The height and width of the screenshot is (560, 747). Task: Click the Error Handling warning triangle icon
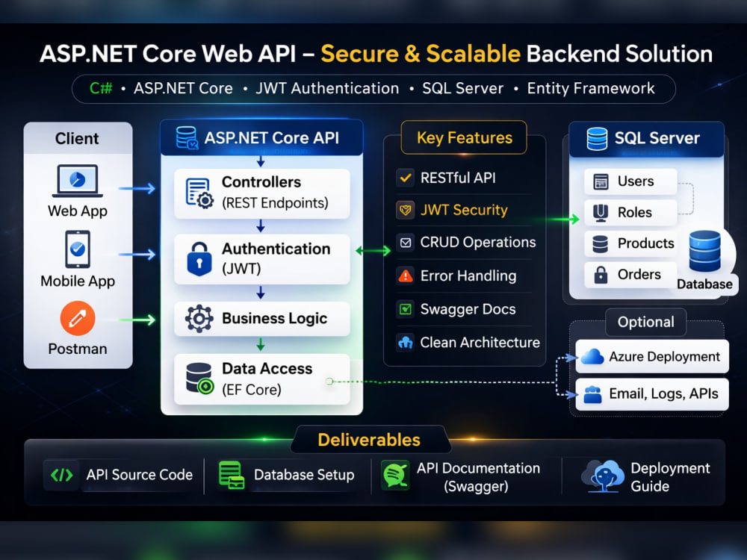(x=406, y=276)
